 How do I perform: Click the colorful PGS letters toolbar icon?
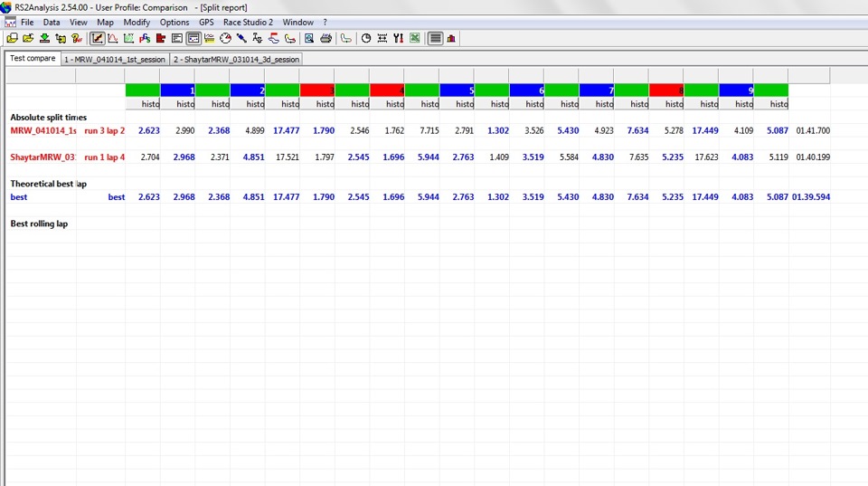[145, 38]
